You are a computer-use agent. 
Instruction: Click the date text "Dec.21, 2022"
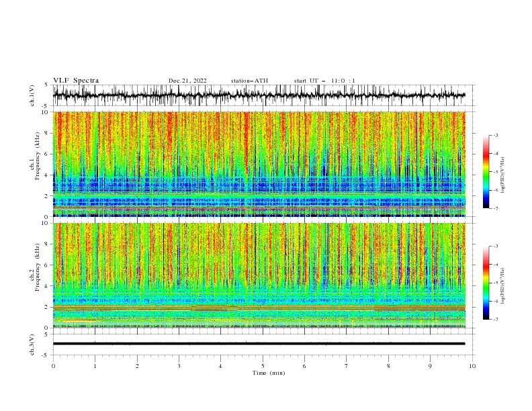(187, 81)
